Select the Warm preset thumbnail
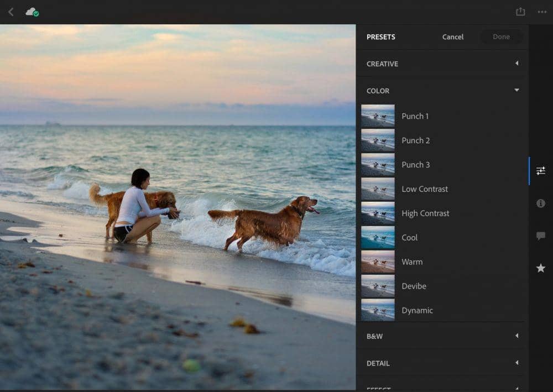 click(x=378, y=262)
